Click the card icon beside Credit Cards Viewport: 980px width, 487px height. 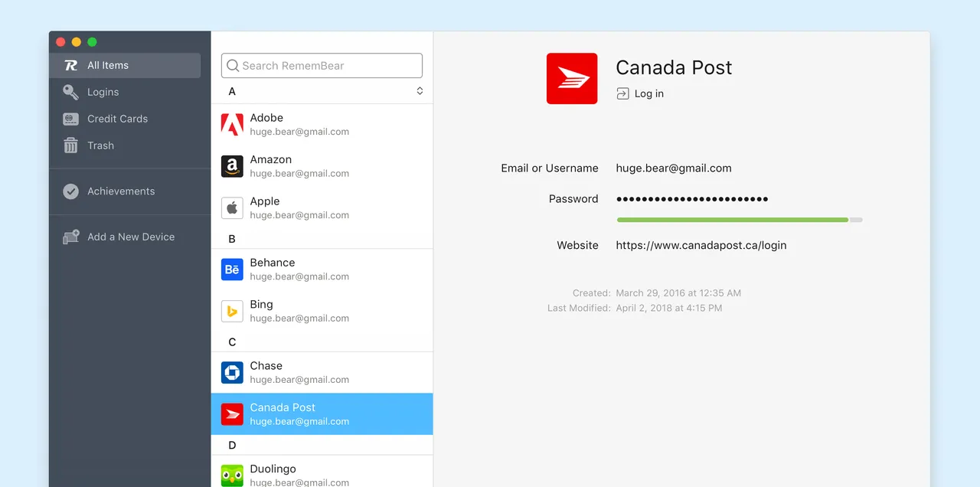click(70, 119)
